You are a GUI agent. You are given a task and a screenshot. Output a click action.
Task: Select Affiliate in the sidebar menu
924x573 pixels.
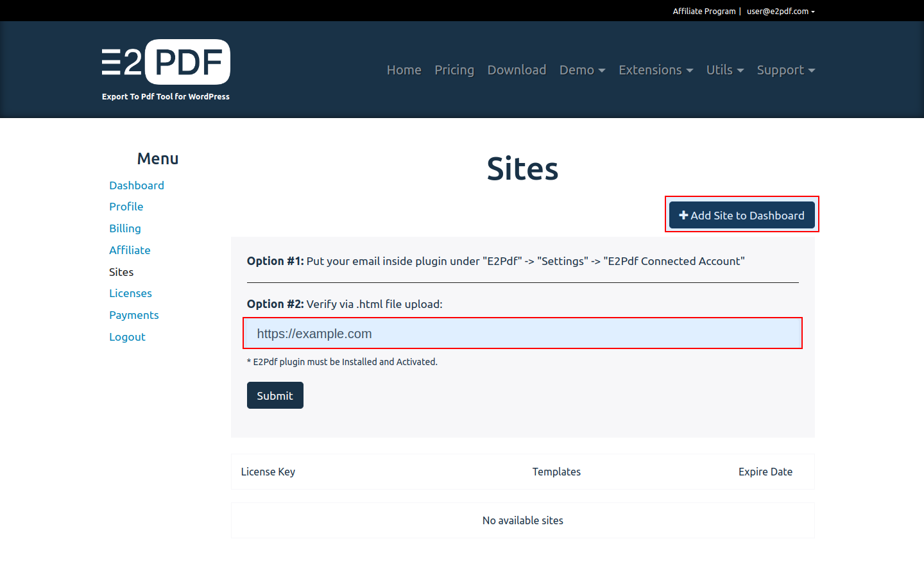click(130, 250)
